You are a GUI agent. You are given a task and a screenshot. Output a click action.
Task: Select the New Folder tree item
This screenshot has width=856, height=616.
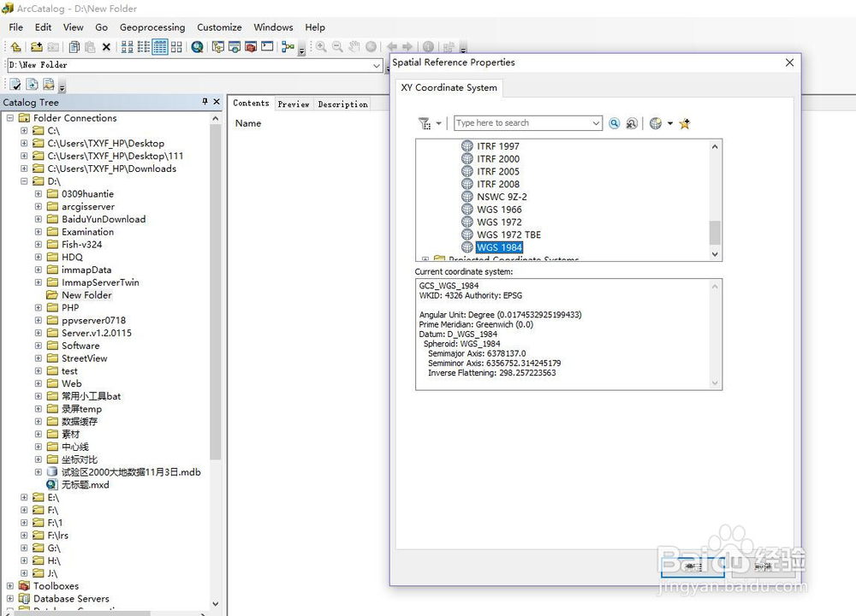pyautogui.click(x=86, y=294)
